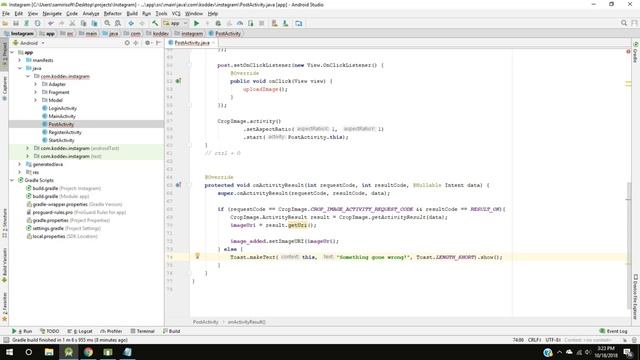The image size is (640, 360).
Task: Open the File menu
Action: (6, 13)
